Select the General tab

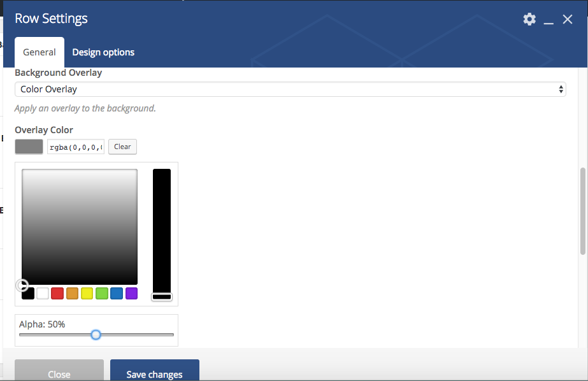(x=39, y=52)
